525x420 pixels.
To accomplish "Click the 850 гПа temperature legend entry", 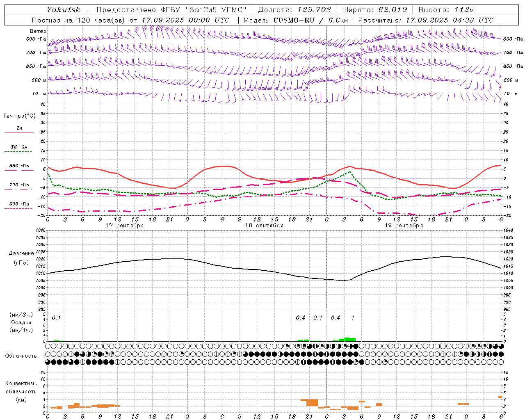I will coord(19,166).
